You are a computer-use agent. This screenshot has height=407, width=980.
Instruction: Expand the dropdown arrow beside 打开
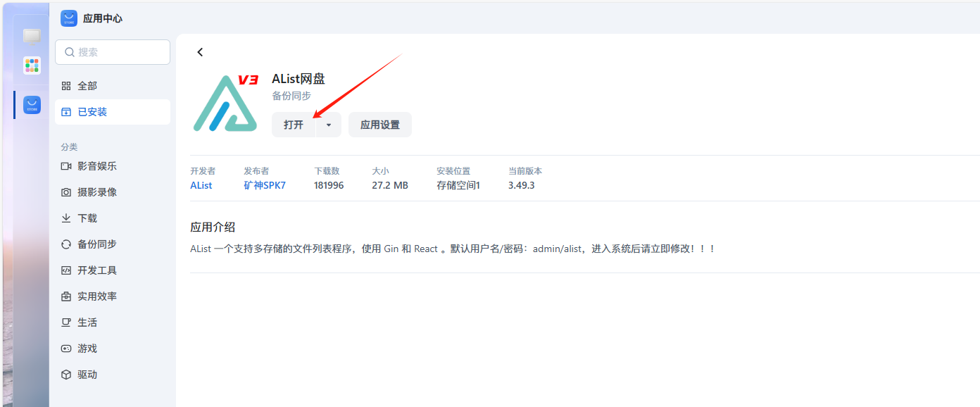click(x=329, y=125)
